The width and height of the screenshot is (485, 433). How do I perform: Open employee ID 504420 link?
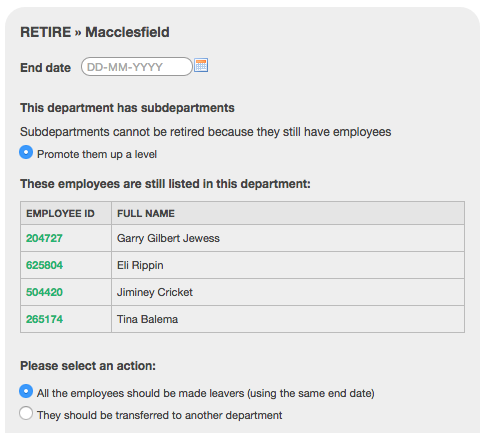coord(44,292)
